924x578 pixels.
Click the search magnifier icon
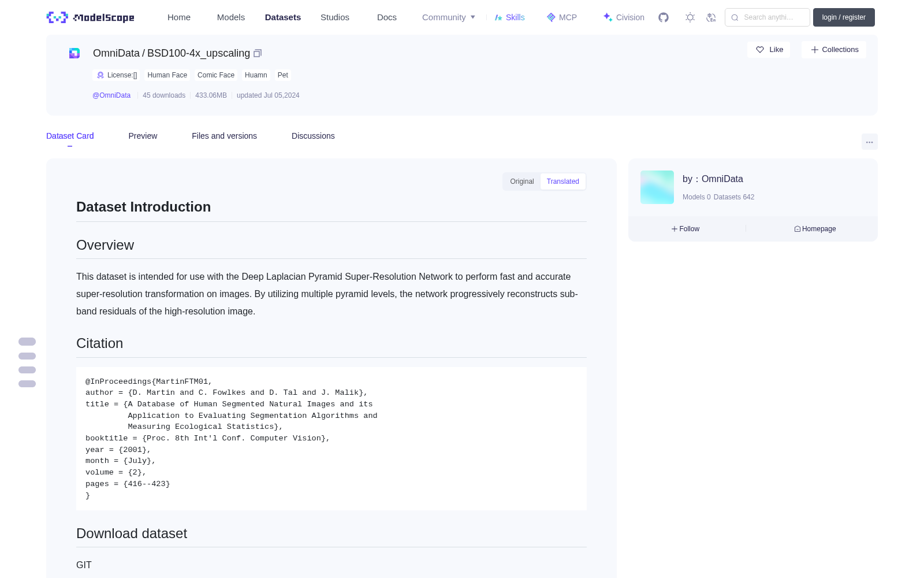coord(735,17)
